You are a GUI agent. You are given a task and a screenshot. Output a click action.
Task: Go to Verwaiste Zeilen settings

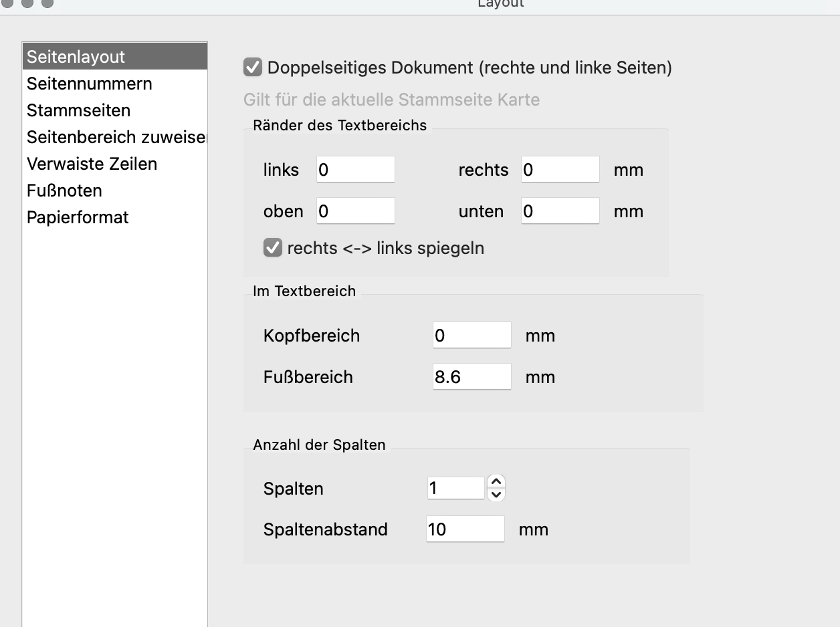(92, 164)
